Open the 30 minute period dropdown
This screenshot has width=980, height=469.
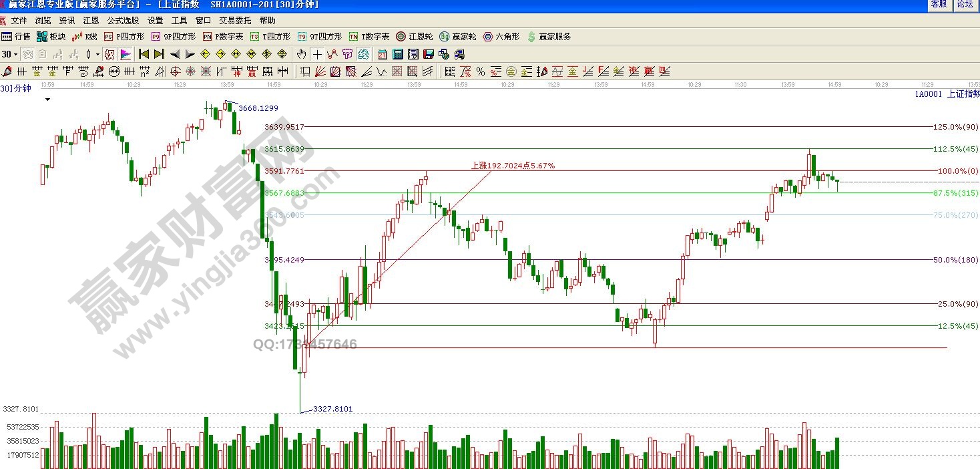point(9,54)
